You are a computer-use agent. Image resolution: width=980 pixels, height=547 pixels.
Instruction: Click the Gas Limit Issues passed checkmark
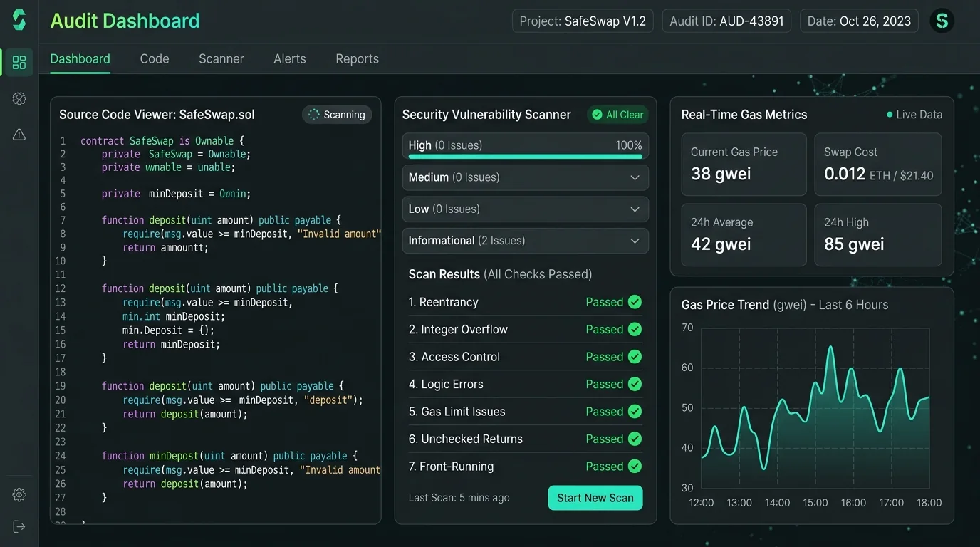pyautogui.click(x=635, y=412)
